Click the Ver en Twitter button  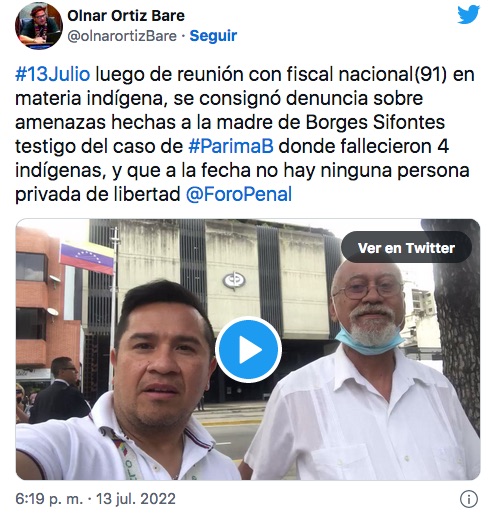coord(406,248)
